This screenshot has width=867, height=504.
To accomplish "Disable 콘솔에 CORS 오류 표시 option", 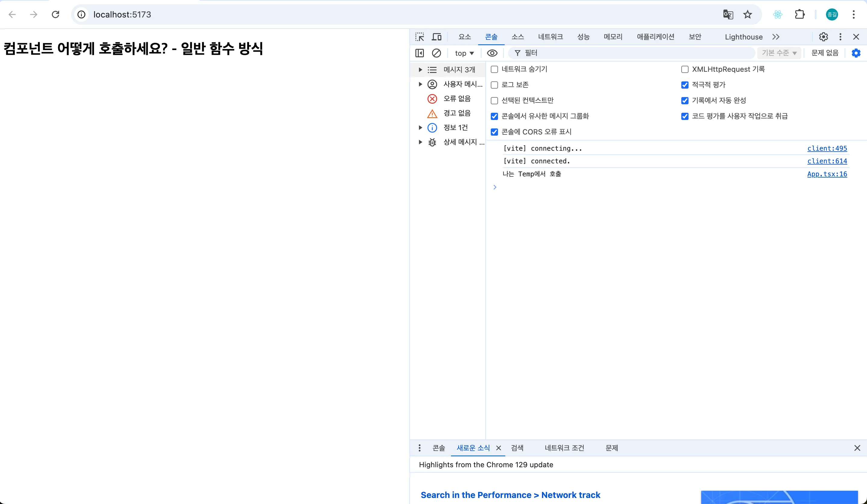I will (494, 132).
